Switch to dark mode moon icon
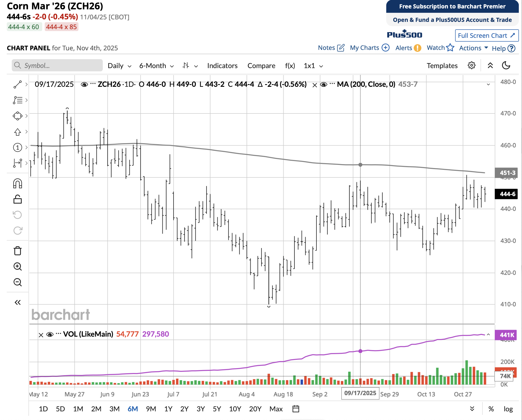This screenshot has width=522, height=420. [506, 66]
